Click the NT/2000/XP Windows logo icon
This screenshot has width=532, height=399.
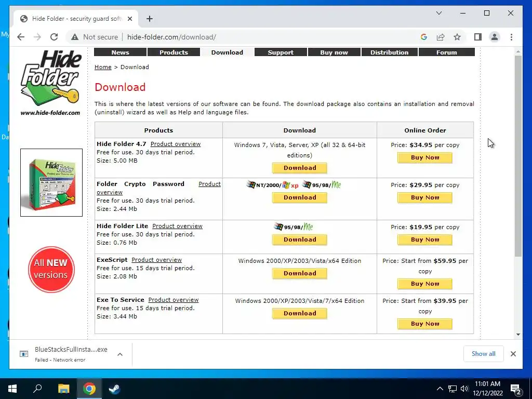click(x=273, y=185)
